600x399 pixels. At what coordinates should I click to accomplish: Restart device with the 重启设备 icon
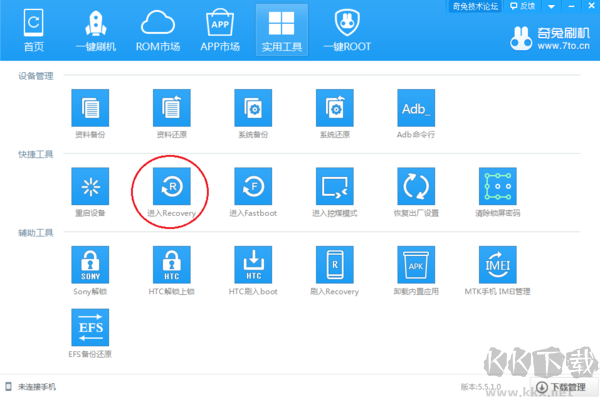coord(90,186)
